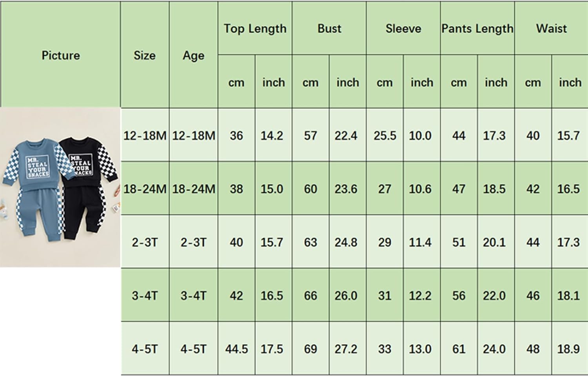Click the Bust header cell
The width and height of the screenshot is (588, 377).
pos(329,29)
